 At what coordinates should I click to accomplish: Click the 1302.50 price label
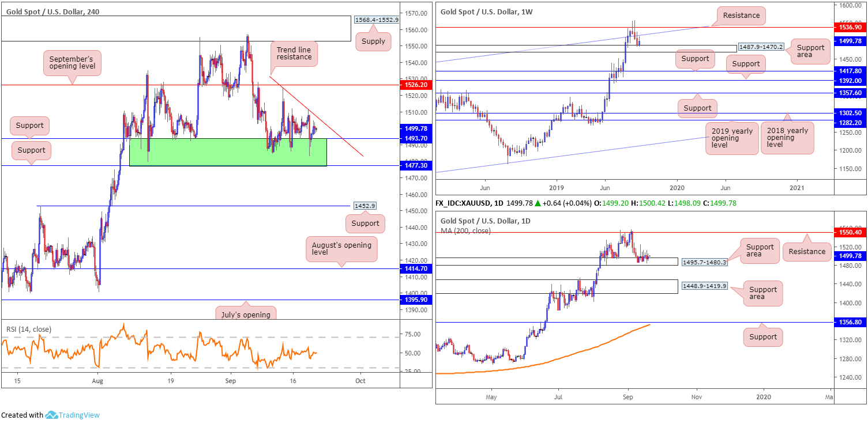click(x=851, y=113)
